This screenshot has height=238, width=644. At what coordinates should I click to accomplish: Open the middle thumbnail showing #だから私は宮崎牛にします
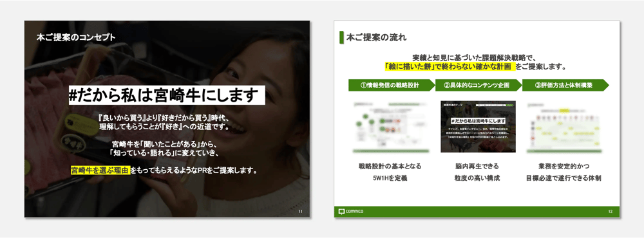[x=477, y=126]
